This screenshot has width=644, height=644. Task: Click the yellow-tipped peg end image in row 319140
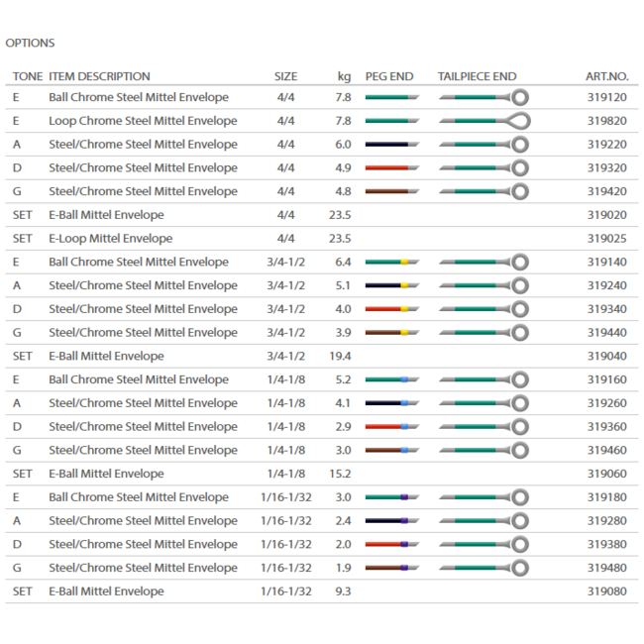390,263
